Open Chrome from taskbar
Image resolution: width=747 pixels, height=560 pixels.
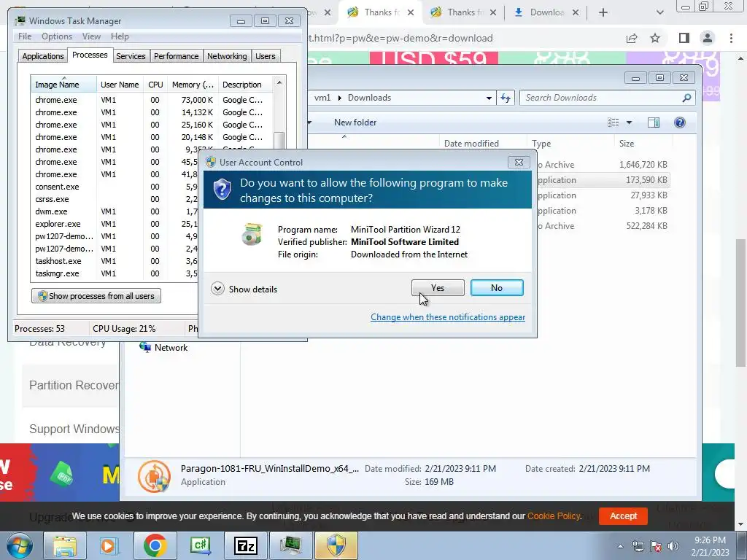[155, 545]
